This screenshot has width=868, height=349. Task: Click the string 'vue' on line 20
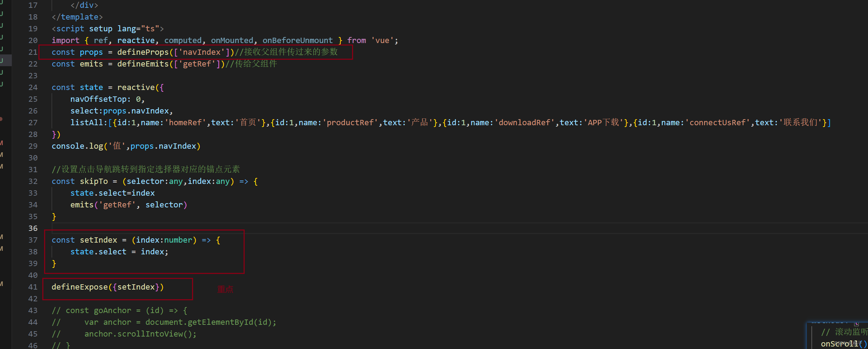pyautogui.click(x=383, y=40)
